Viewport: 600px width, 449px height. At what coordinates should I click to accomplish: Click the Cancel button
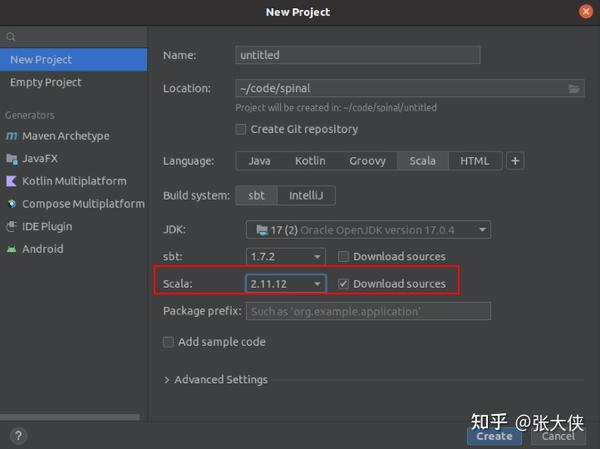pyautogui.click(x=558, y=436)
